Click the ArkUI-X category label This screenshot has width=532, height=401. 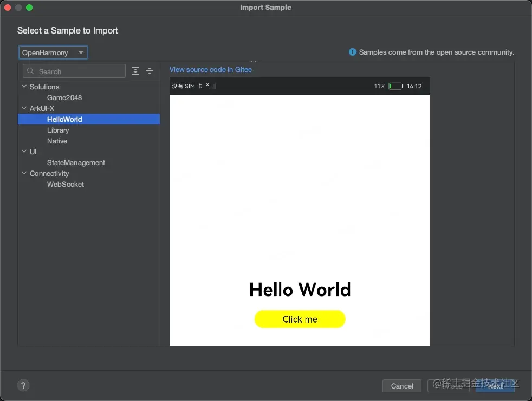[x=42, y=108]
